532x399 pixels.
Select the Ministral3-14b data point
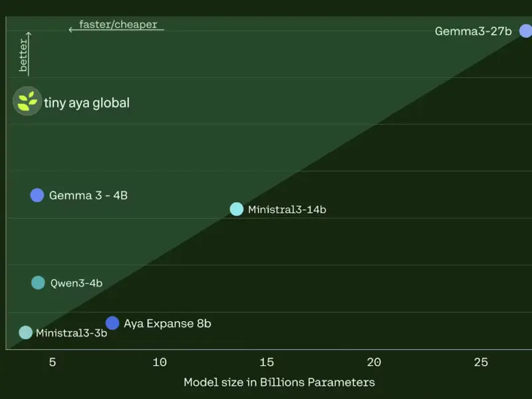[x=237, y=209]
